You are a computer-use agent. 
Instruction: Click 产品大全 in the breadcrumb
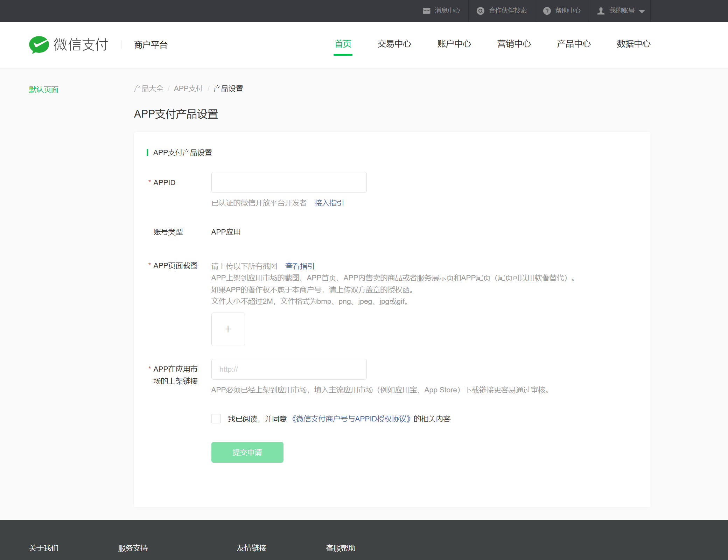149,89
